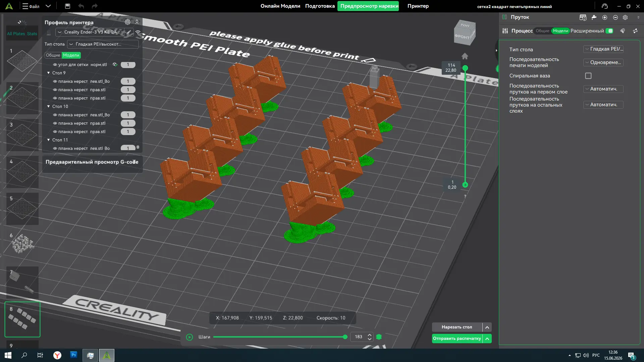Click the process preset search icon

(x=623, y=31)
